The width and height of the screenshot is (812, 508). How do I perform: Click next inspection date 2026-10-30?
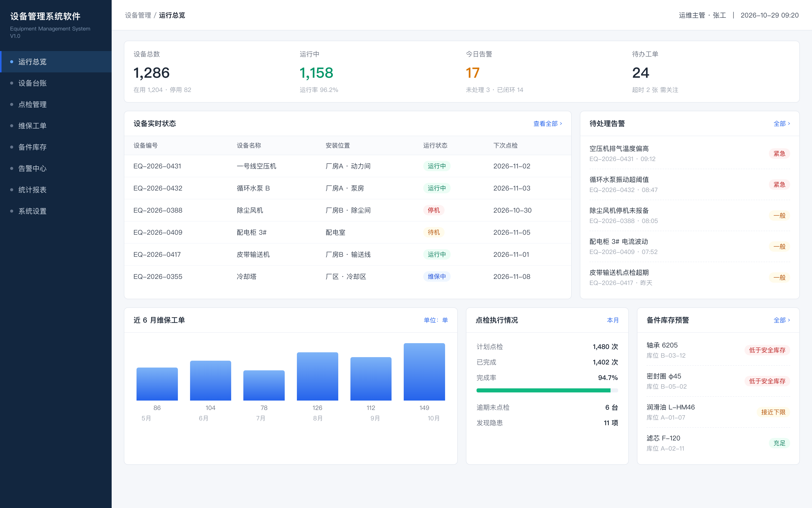coord(512,210)
